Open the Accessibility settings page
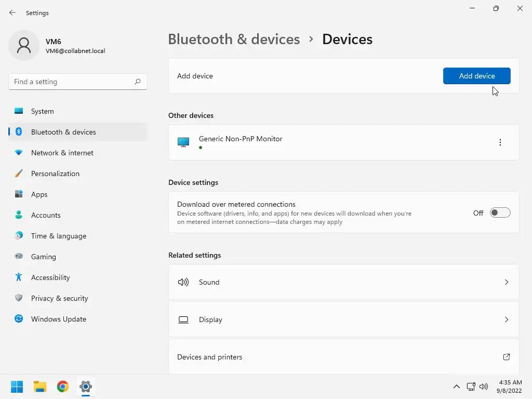The width and height of the screenshot is (532, 399). pyautogui.click(x=50, y=277)
